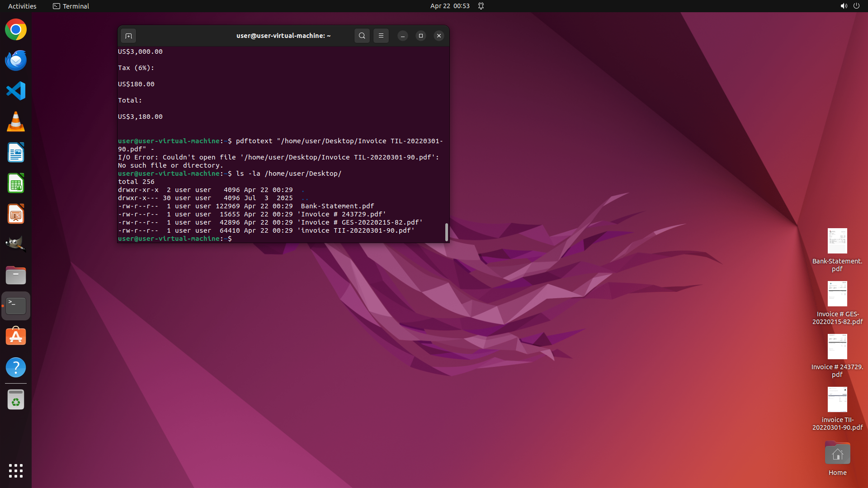
Task: Launch LibreOffice Impress
Action: (16, 214)
